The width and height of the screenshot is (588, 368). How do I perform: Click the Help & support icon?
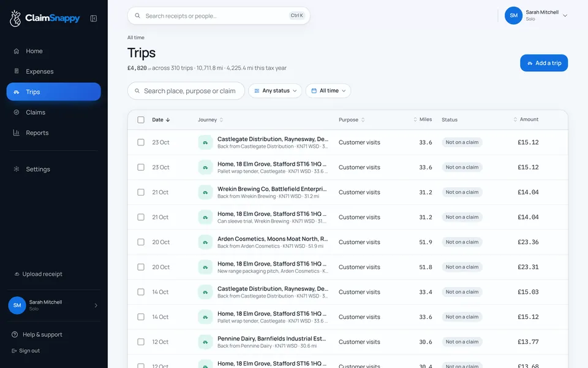pos(15,335)
